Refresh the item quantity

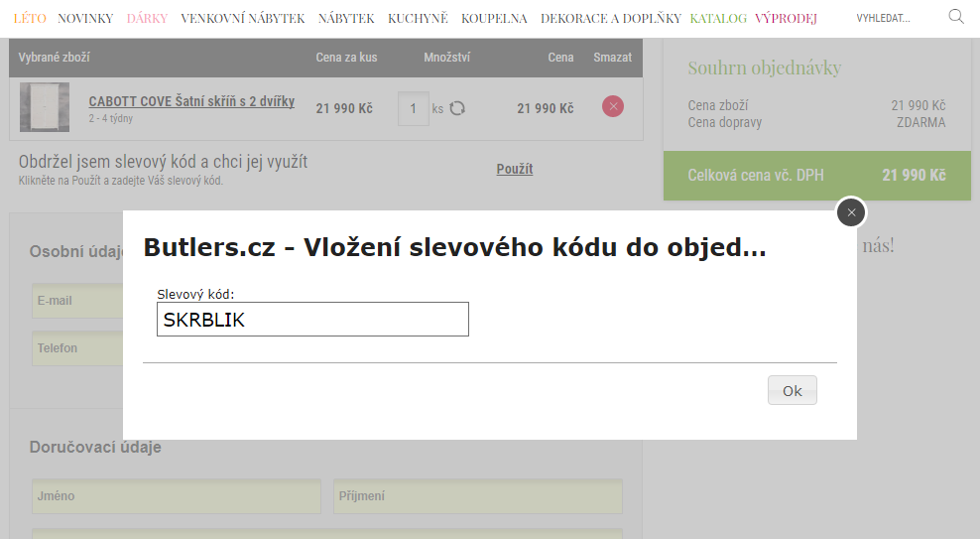tap(457, 108)
